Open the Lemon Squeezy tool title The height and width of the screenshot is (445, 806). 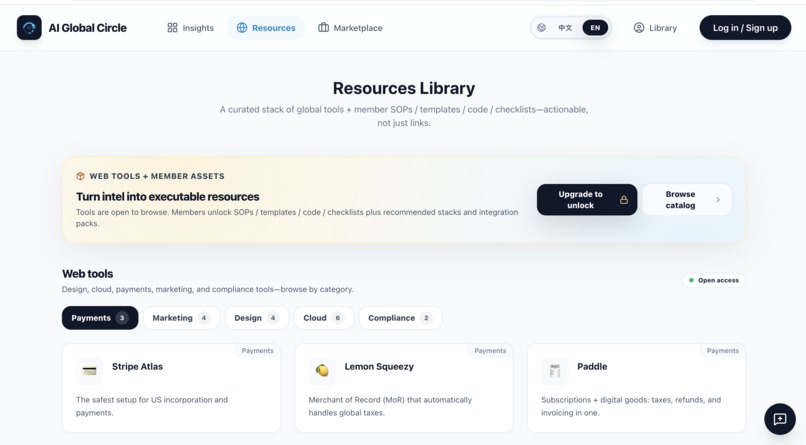379,366
